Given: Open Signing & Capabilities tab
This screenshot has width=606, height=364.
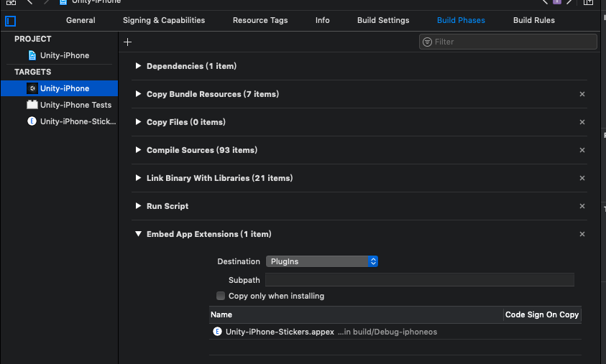Looking at the screenshot, I should click(164, 20).
